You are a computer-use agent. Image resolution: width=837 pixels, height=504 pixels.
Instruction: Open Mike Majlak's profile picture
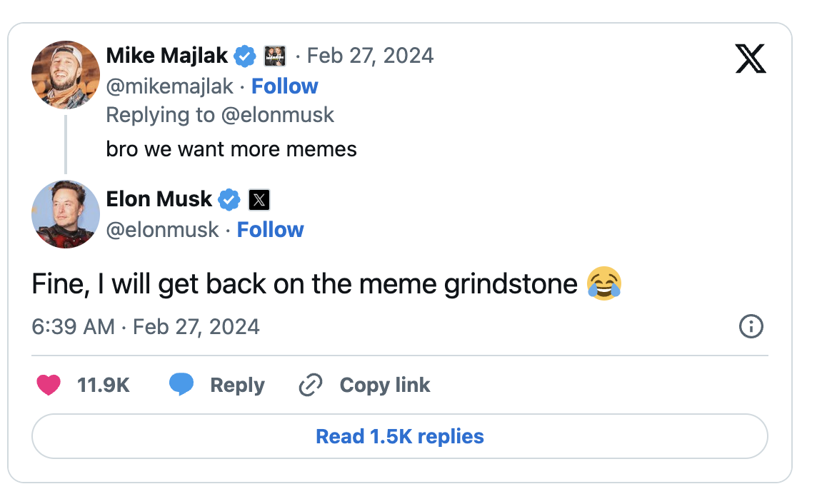[x=66, y=74]
